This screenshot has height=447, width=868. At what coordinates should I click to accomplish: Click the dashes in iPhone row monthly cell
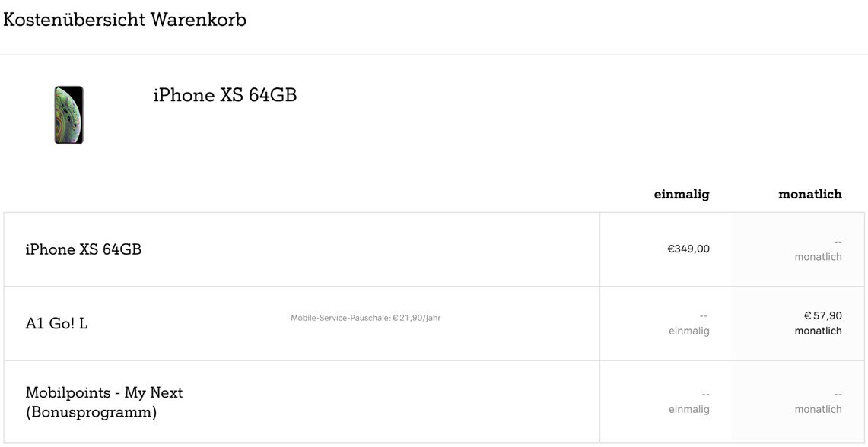pyautogui.click(x=838, y=242)
